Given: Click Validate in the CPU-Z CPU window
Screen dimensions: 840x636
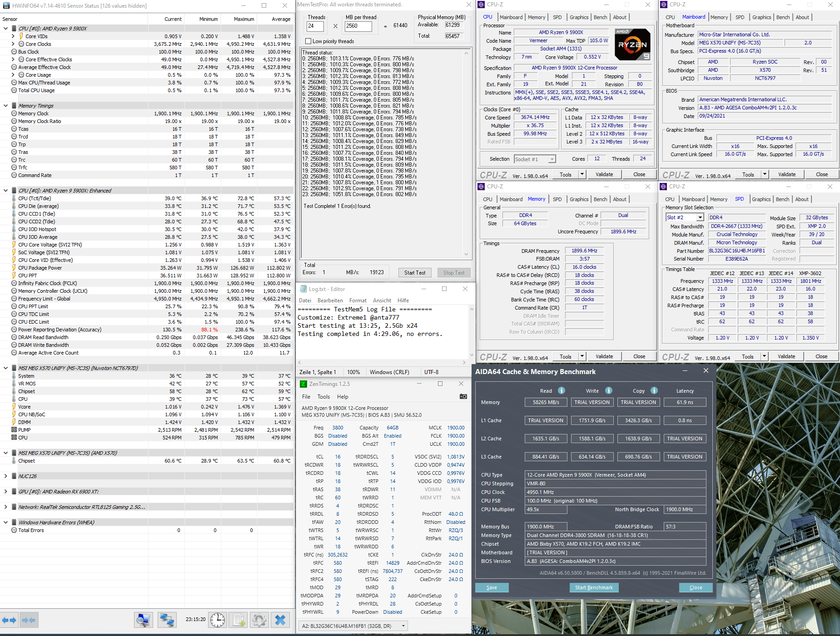Looking at the screenshot, I should (604, 174).
